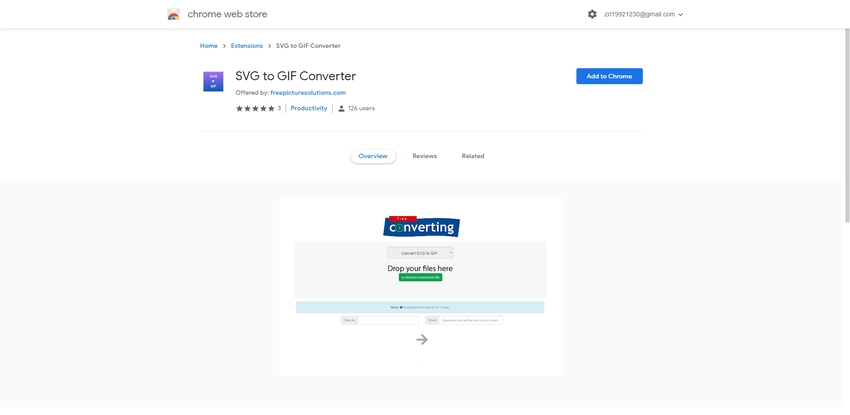Click the Free Converting logo in preview

point(421,226)
